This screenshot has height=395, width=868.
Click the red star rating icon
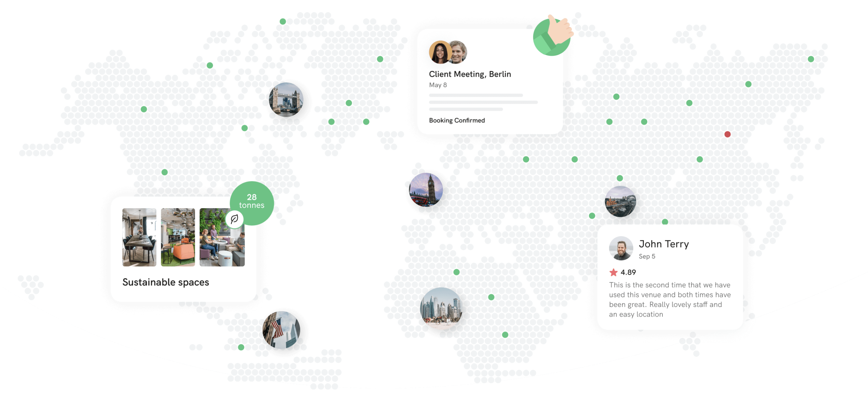[613, 272]
